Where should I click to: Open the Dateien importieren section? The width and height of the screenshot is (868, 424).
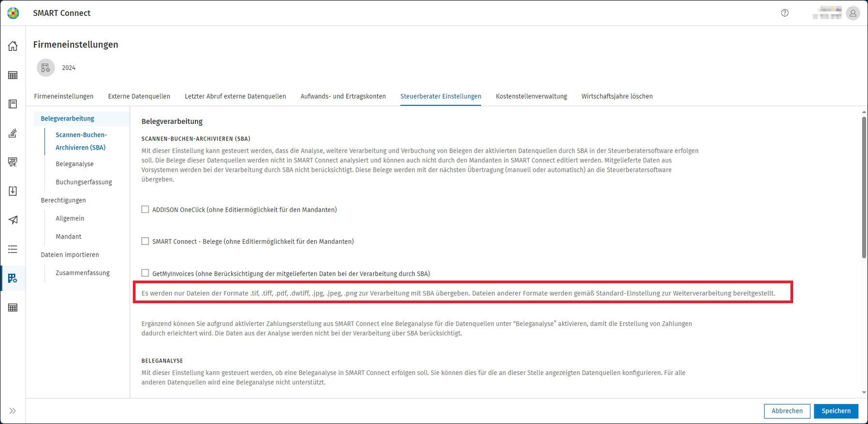coord(70,255)
